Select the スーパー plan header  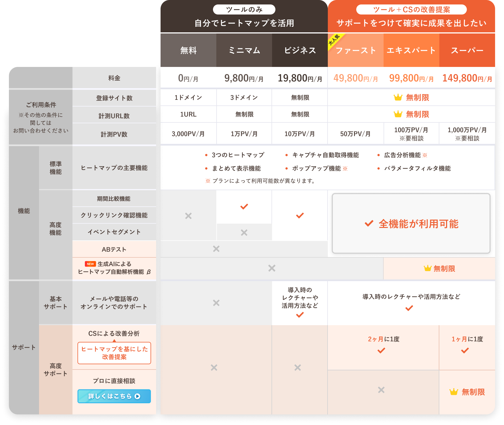[467, 50]
